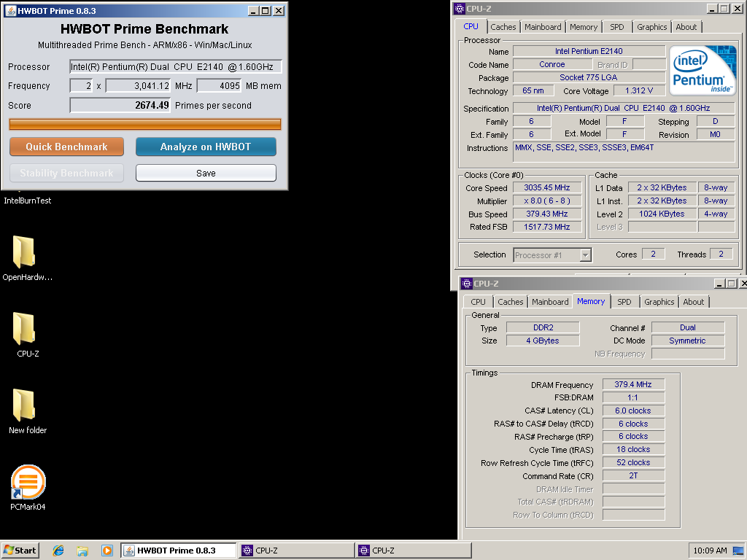Open Windows Media Player quick launch icon
The image size is (747, 560).
point(107,551)
